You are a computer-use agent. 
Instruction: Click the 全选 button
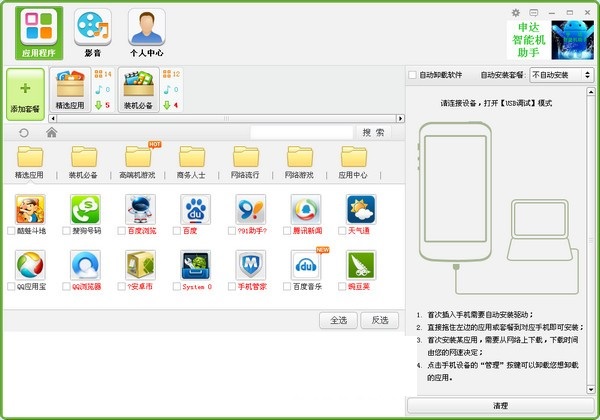tap(338, 320)
